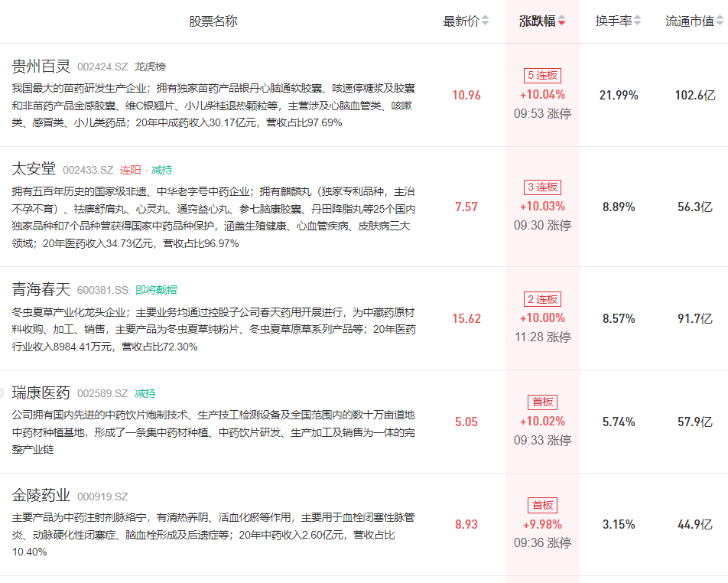Click the 金陵药业 company description text
Image resolution: width=728 pixels, height=583 pixels.
click(213, 535)
